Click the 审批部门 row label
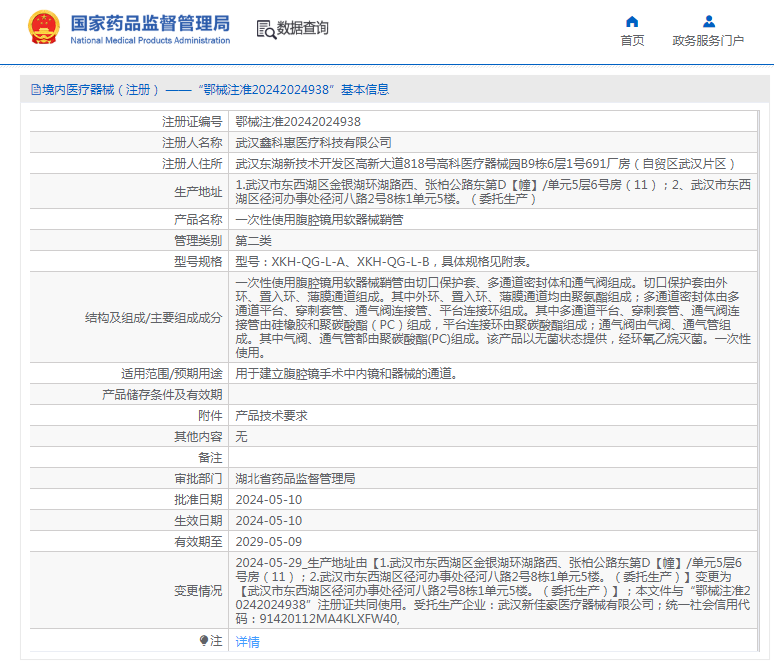 (198, 478)
